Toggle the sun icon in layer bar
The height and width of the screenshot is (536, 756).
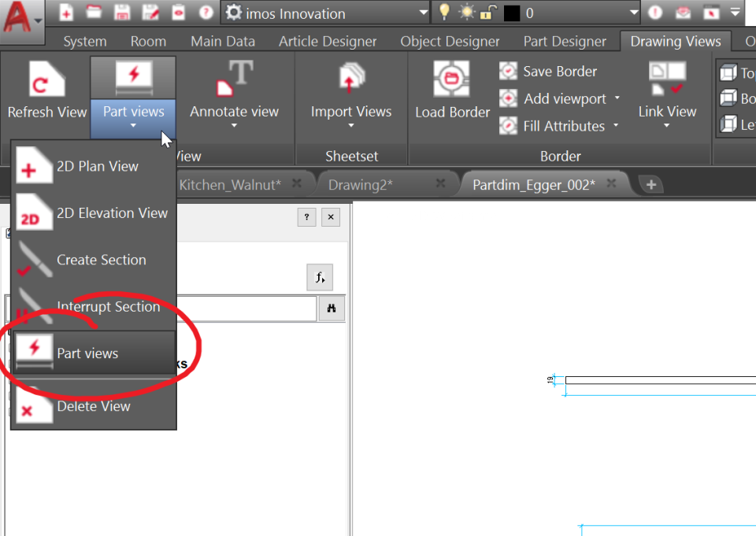(465, 13)
